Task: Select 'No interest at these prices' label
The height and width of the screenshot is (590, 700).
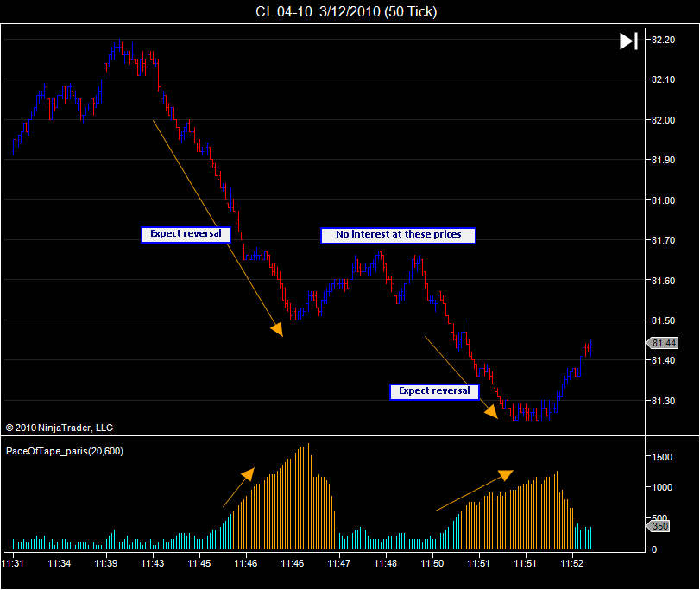Action: [x=398, y=235]
